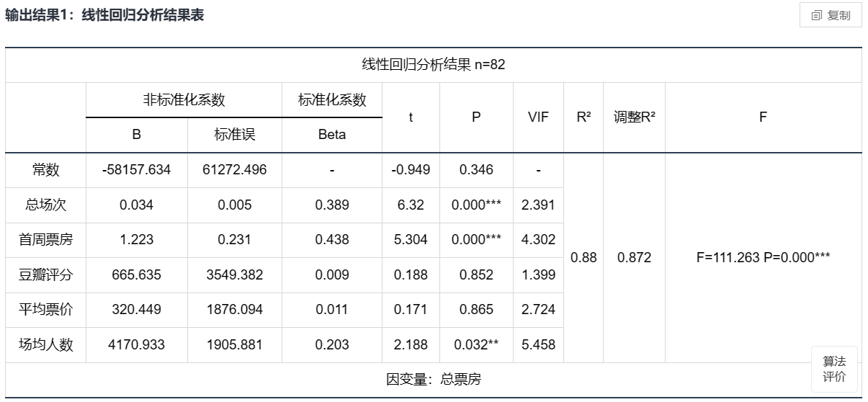
Task: Click the copy icon beside 复制
Action: click(x=816, y=15)
